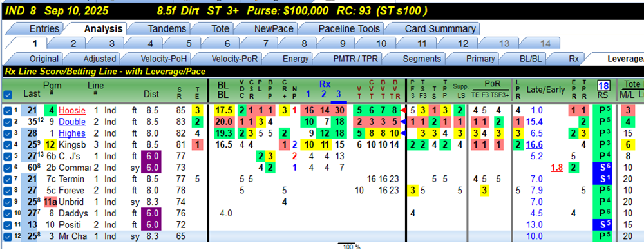Open the Hoosie horse link
Image resolution: width=644 pixels, height=250 pixels.
[72, 111]
